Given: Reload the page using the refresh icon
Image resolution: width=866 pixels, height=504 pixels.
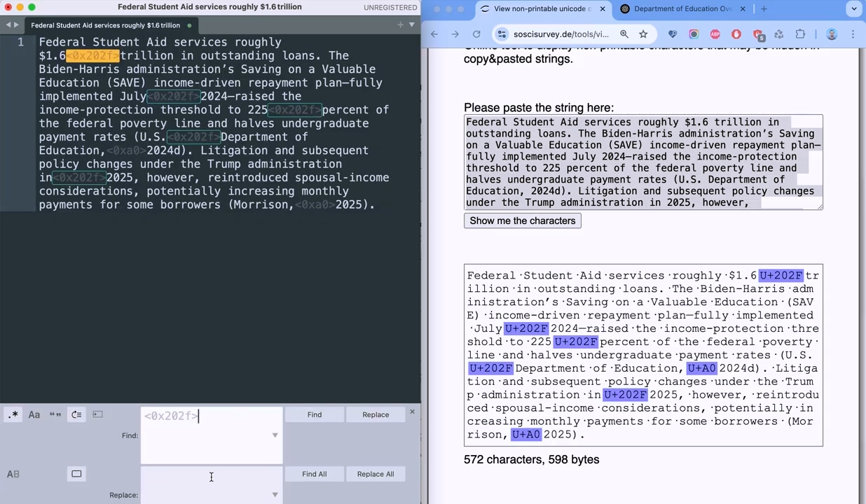Looking at the screenshot, I should pos(476,34).
